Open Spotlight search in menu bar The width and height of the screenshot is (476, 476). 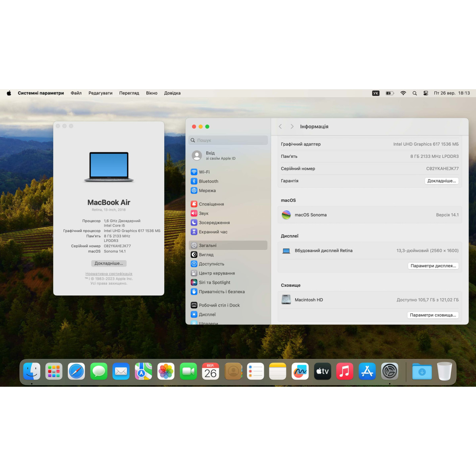pos(415,93)
